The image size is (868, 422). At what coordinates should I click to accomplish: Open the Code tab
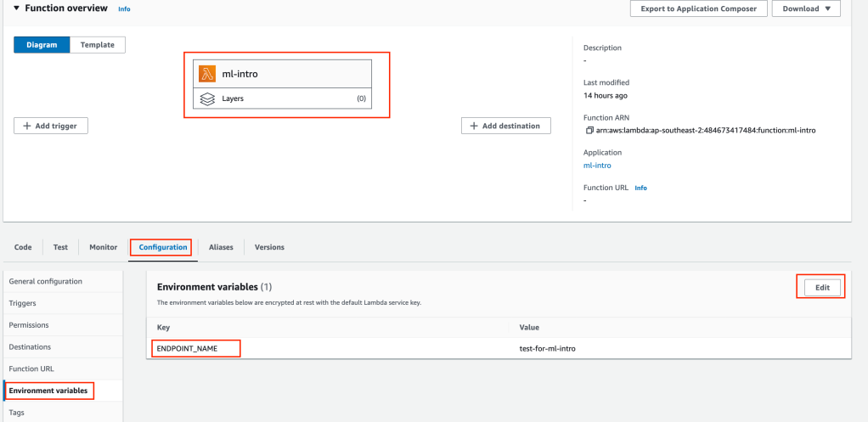tap(23, 247)
